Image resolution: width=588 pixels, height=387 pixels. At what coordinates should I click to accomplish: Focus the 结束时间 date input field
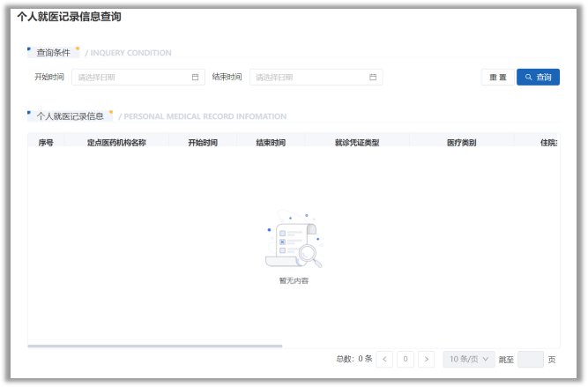(310, 78)
